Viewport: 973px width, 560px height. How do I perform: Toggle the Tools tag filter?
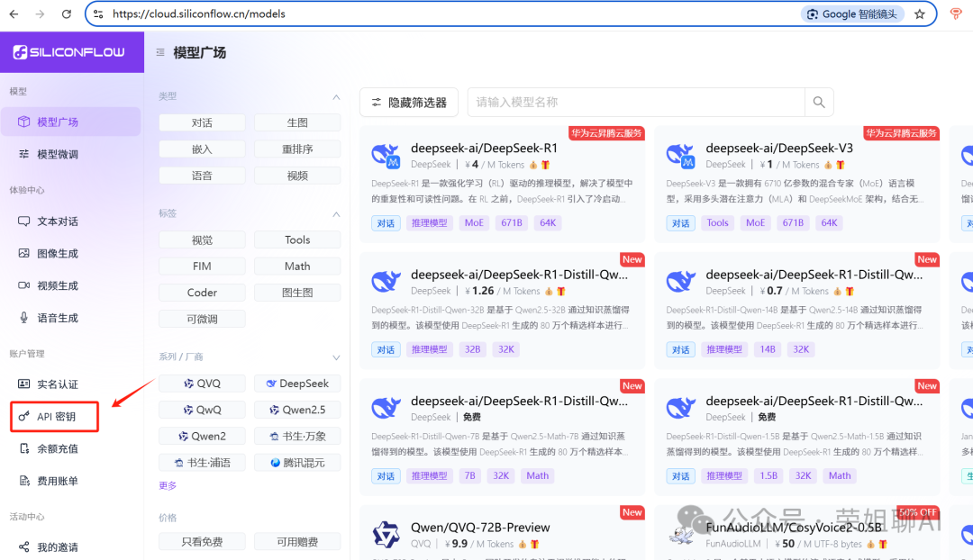click(x=297, y=240)
